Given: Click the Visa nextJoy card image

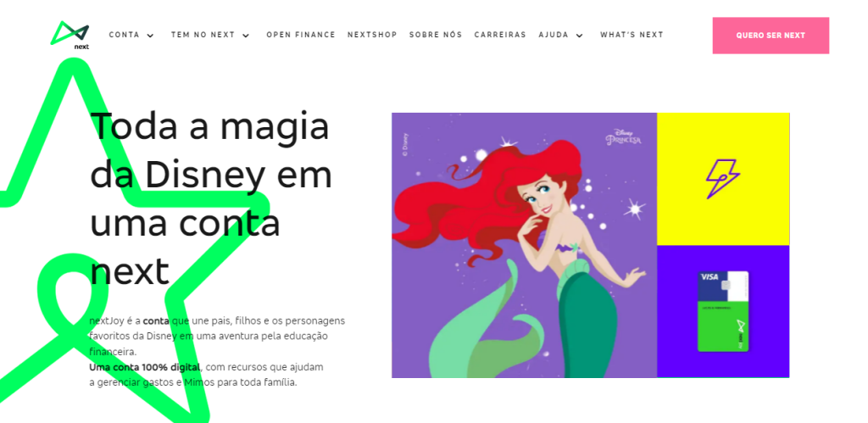Looking at the screenshot, I should [723, 311].
